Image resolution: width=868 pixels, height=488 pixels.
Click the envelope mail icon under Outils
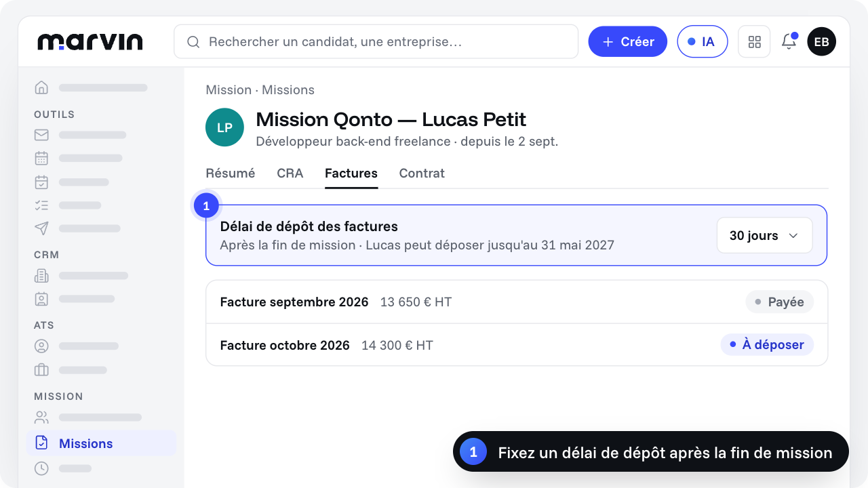tap(41, 135)
